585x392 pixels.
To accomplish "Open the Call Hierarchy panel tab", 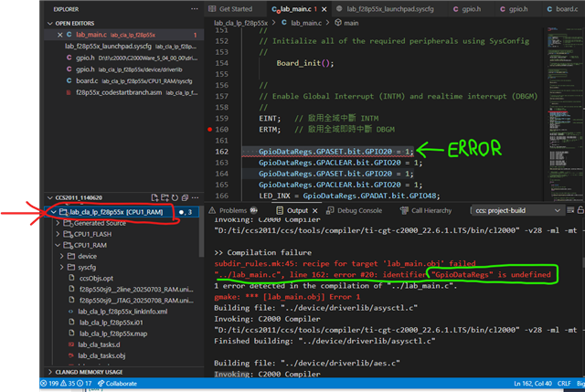I will (x=426, y=210).
